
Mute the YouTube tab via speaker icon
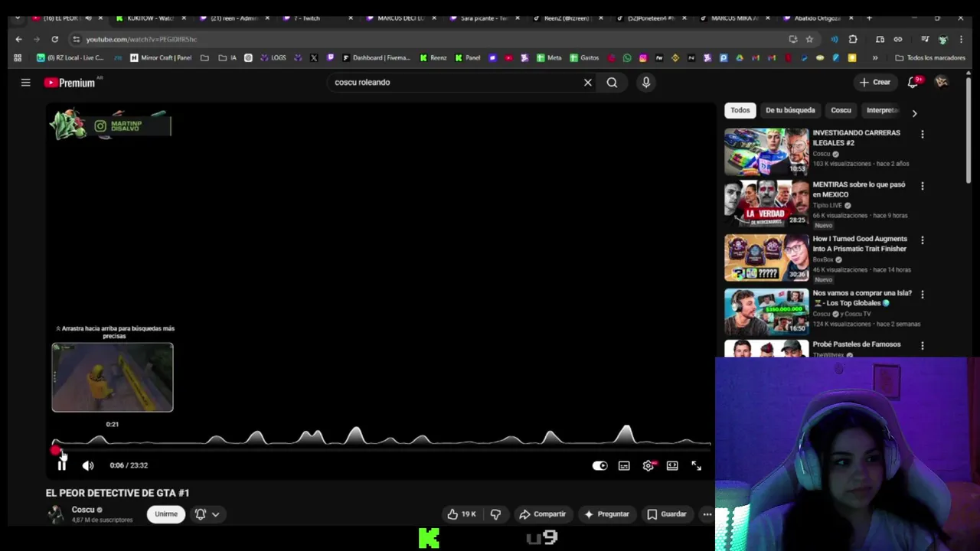[89, 18]
